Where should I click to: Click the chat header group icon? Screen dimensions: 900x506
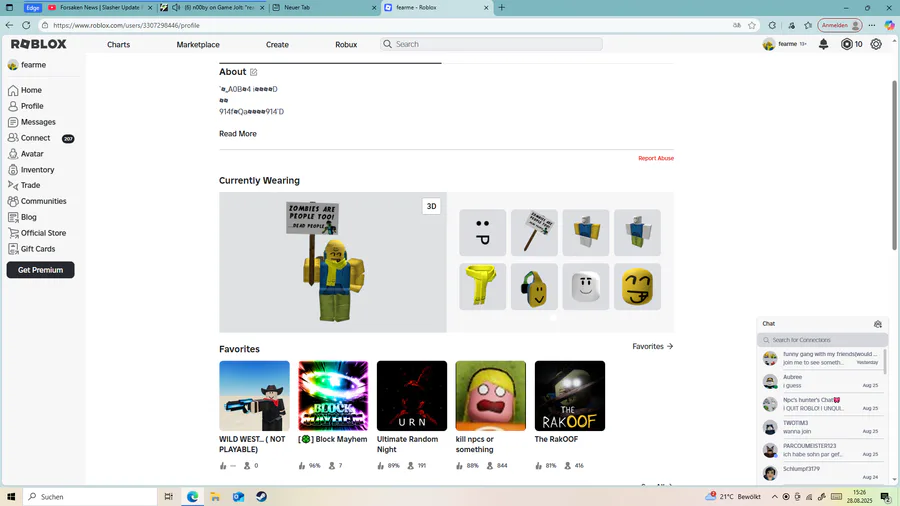878,324
